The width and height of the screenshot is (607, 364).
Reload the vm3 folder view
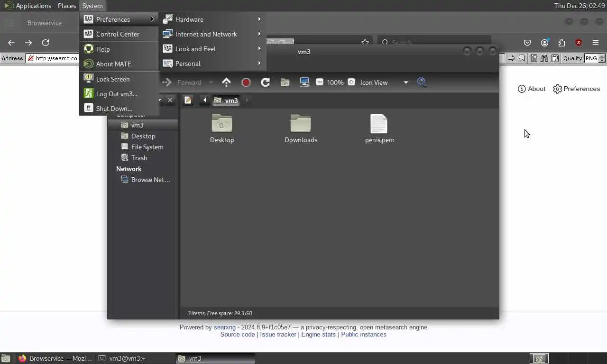[265, 82]
